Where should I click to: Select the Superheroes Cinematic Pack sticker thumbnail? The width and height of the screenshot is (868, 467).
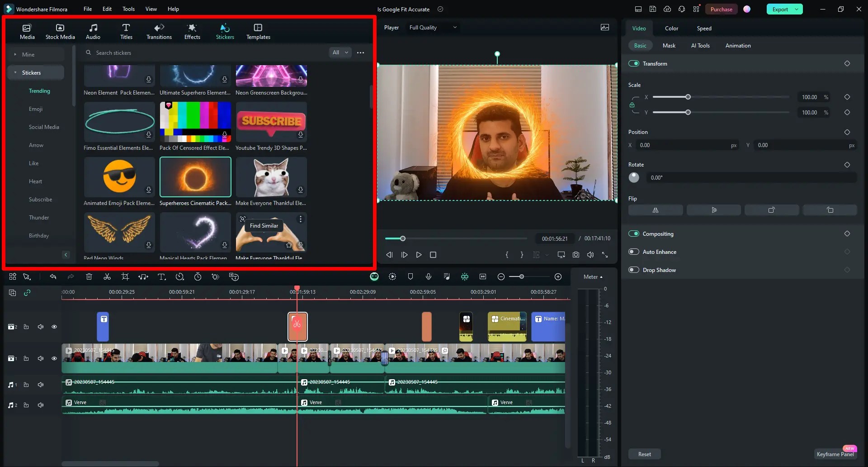(x=195, y=177)
